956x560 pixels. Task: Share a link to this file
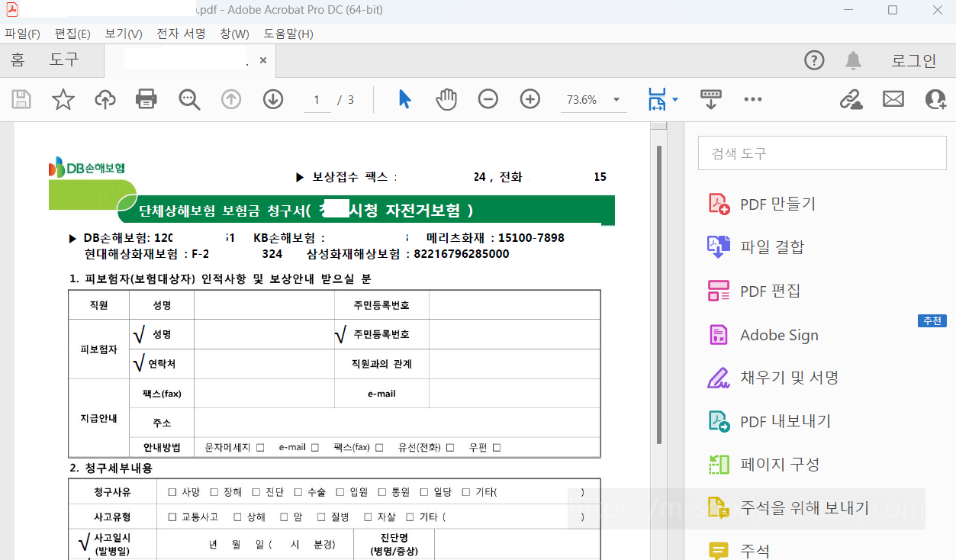click(851, 99)
